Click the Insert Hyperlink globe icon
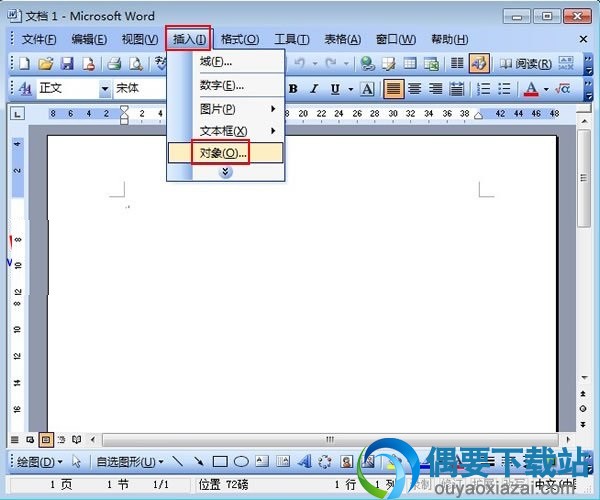The height and width of the screenshot is (500, 600). (367, 64)
